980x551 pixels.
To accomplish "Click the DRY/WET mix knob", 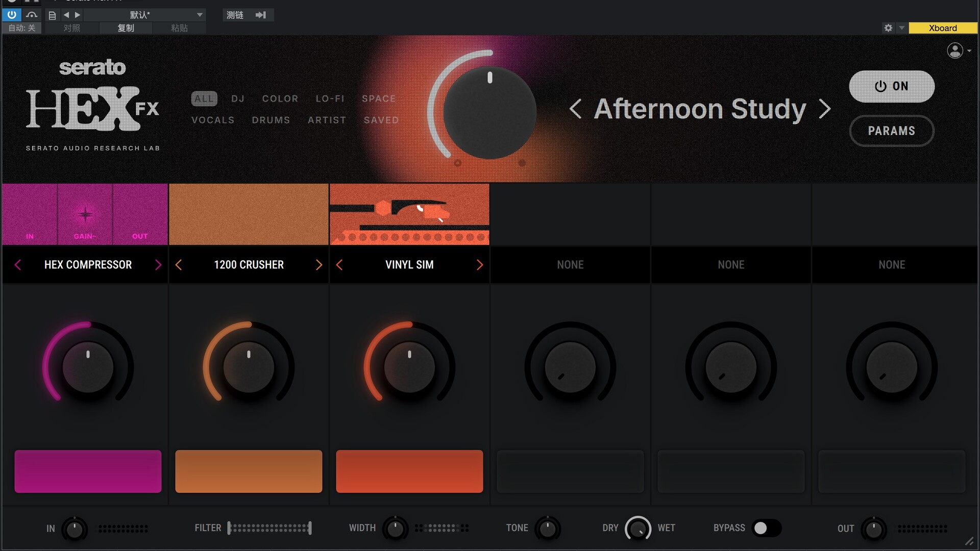I will (638, 529).
